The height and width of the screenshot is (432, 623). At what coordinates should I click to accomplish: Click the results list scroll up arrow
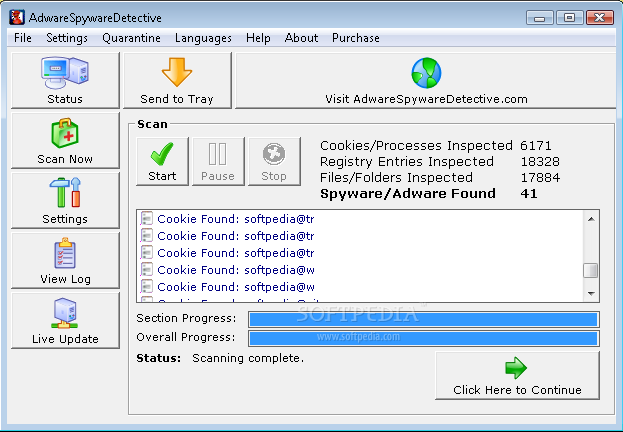(591, 219)
